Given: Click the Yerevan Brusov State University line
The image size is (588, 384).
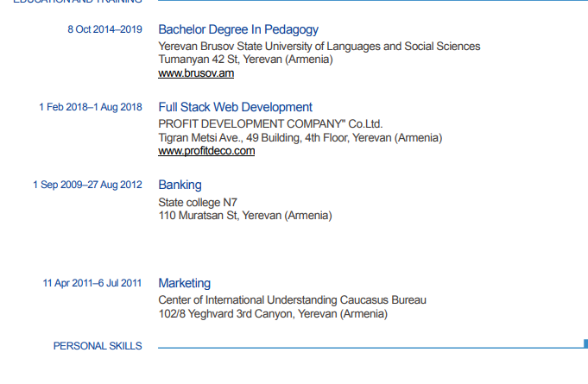Looking at the screenshot, I should (x=319, y=47).
